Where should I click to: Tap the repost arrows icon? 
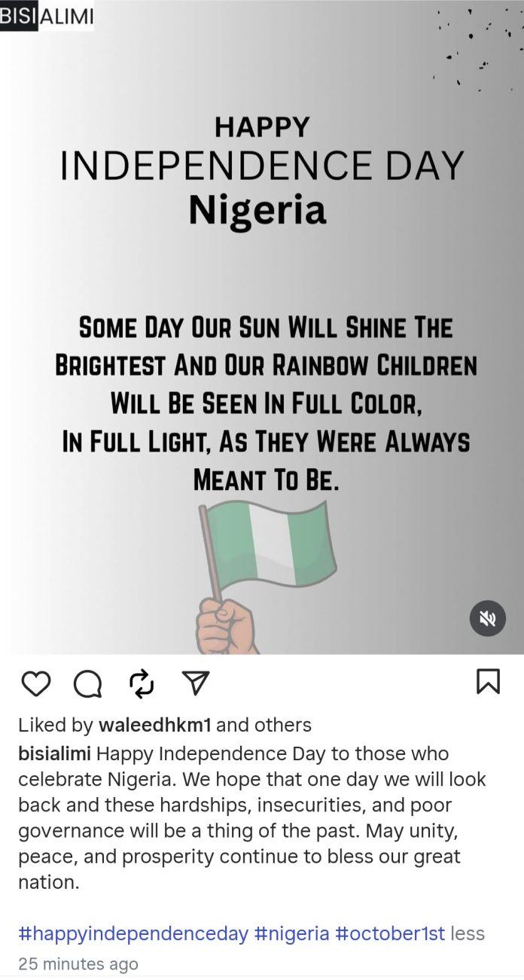142,683
